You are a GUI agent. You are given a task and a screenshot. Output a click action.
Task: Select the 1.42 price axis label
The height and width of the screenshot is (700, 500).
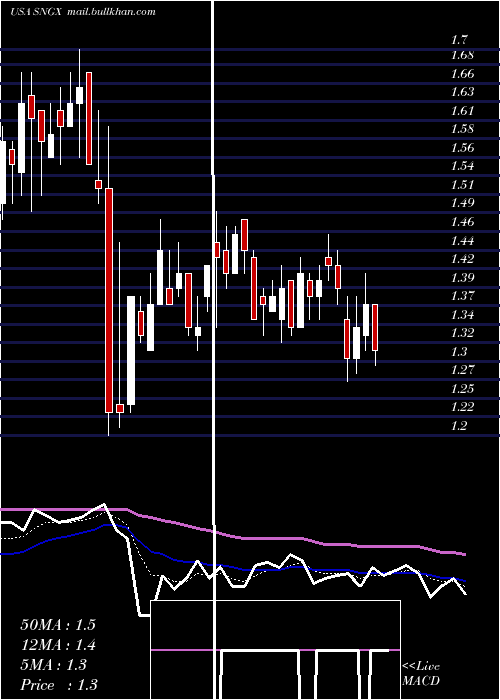[462, 259]
